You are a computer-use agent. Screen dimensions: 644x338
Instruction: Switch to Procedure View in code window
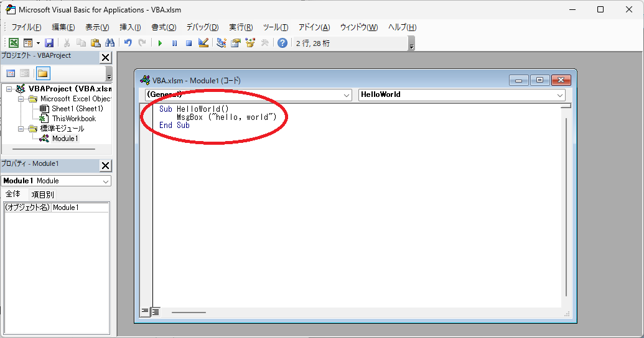[145, 312]
